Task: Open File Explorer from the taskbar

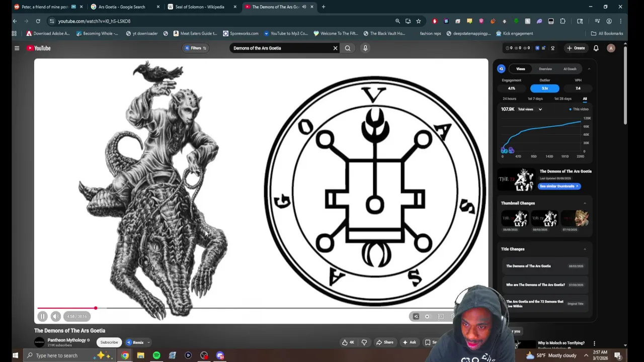Action: [x=141, y=355]
